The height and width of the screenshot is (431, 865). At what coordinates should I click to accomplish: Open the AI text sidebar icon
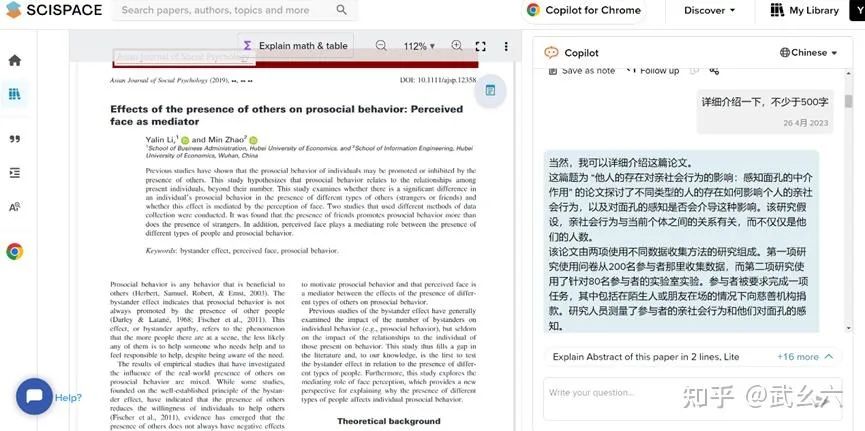[x=15, y=207]
